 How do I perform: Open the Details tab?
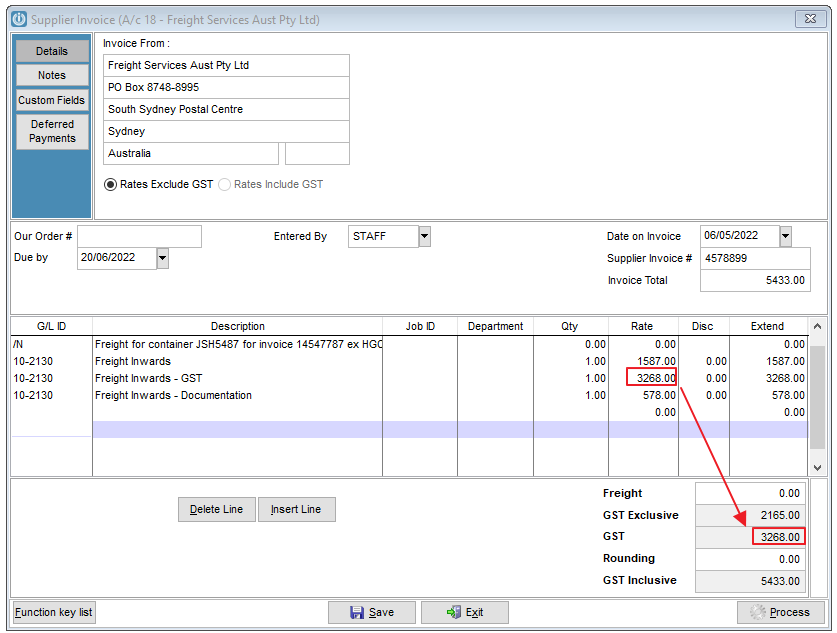[x=52, y=51]
